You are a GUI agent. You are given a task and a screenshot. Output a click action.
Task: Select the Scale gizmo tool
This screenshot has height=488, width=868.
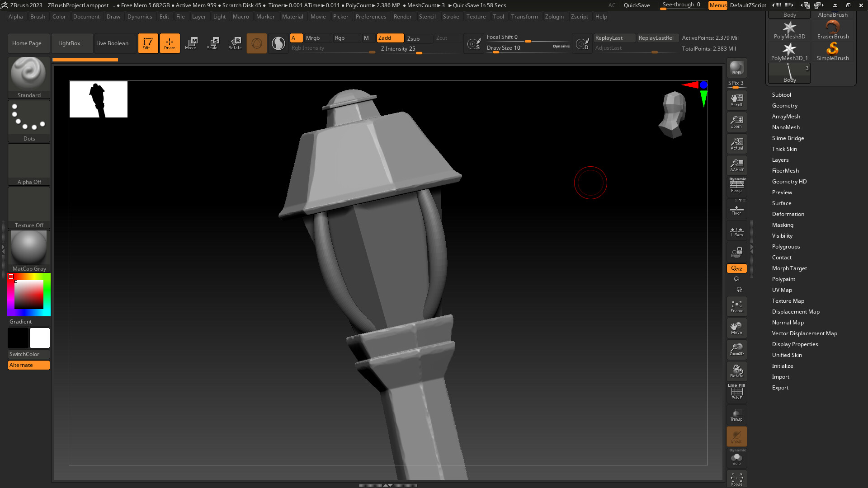tap(212, 43)
